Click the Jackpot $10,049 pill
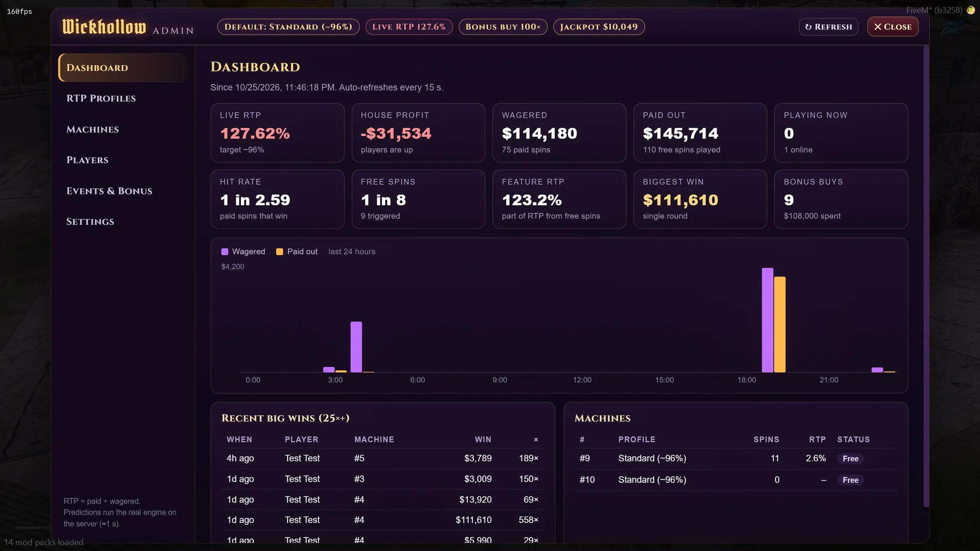This screenshot has width=980, height=551. (x=599, y=27)
